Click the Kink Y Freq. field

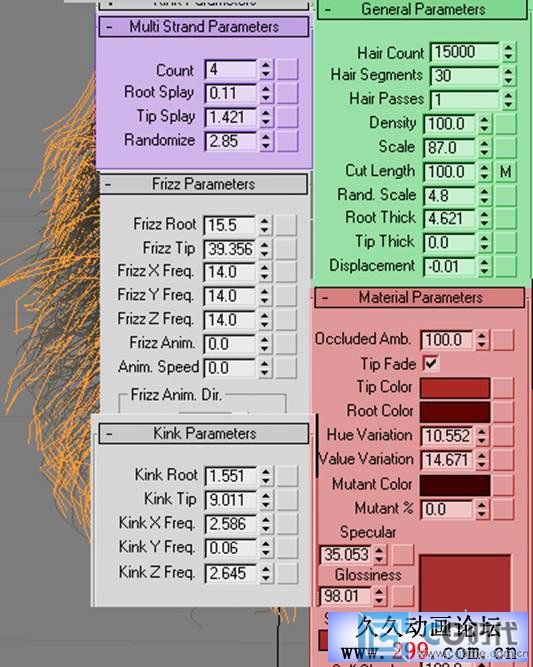coord(231,548)
